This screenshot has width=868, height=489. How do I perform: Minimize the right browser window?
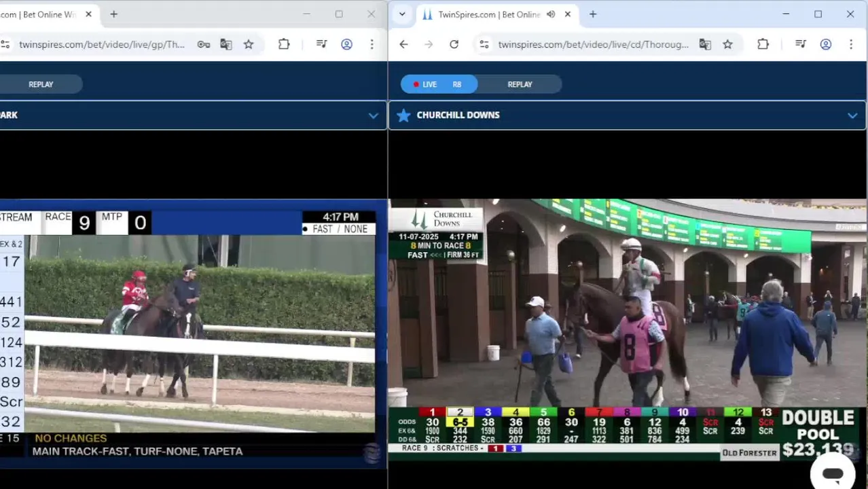[x=786, y=14]
